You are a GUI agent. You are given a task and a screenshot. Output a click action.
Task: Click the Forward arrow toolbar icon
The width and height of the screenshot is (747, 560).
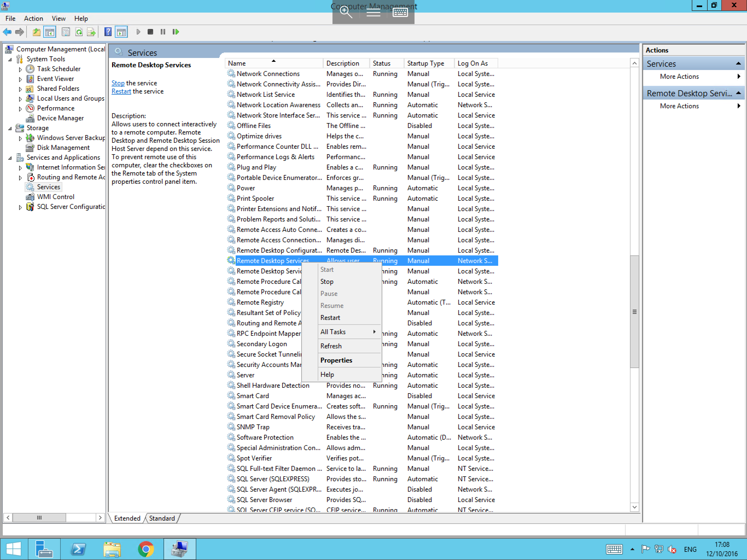coord(20,32)
